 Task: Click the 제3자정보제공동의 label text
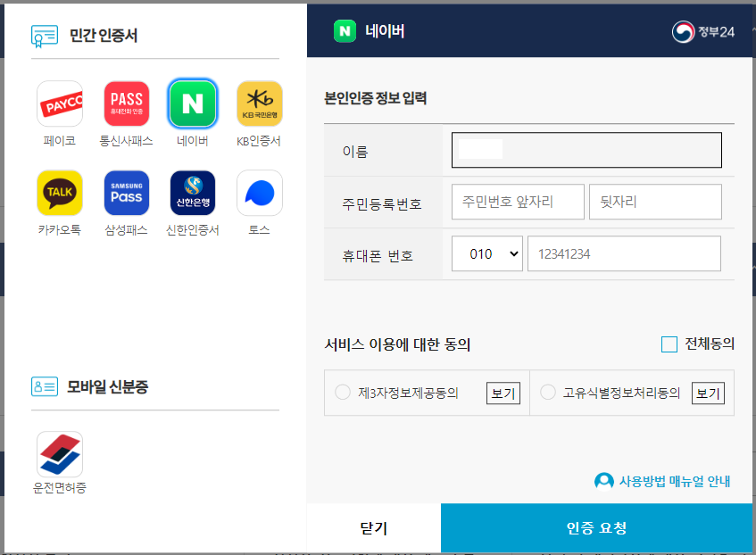[x=408, y=393]
